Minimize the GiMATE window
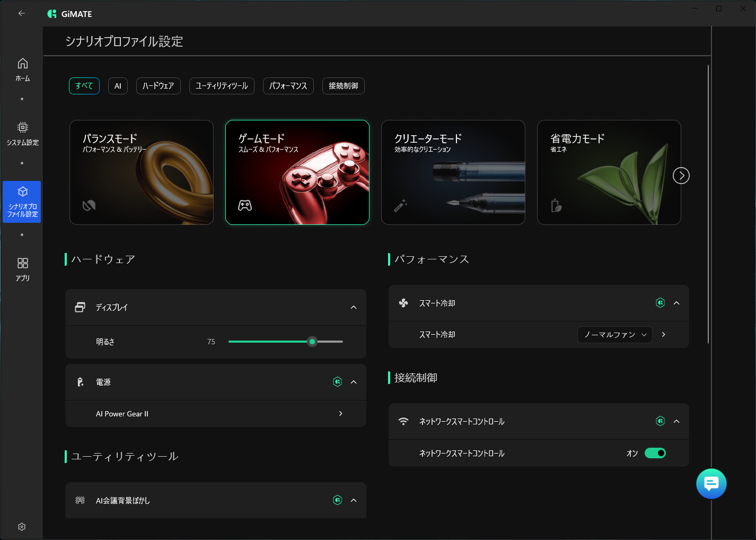756x540 pixels. coord(695,8)
